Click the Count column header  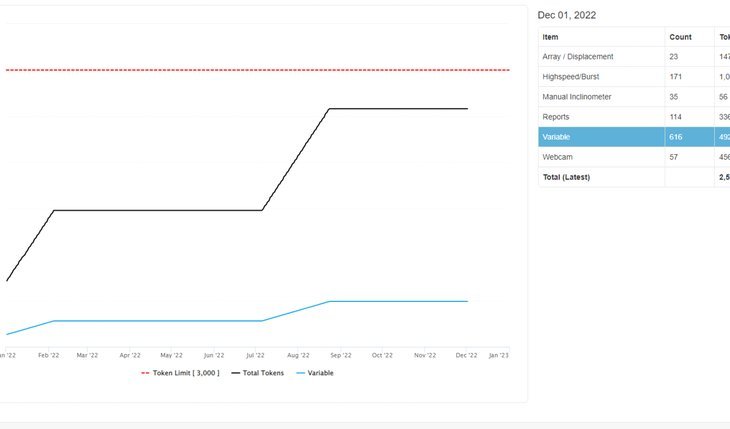pyautogui.click(x=680, y=37)
